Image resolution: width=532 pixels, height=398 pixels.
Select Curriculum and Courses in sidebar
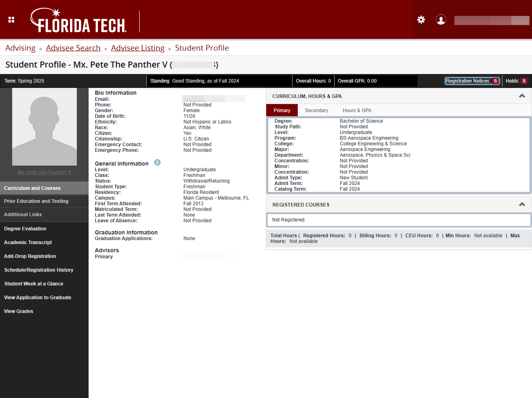click(44, 188)
